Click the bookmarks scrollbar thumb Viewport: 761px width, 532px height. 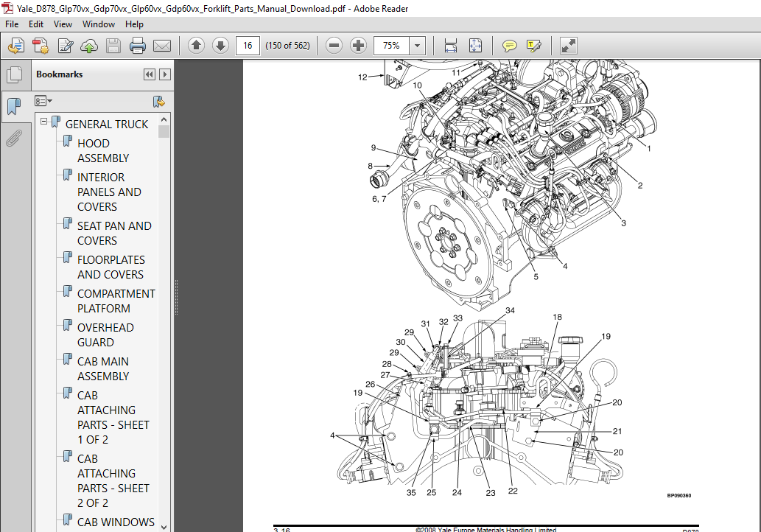click(x=164, y=132)
